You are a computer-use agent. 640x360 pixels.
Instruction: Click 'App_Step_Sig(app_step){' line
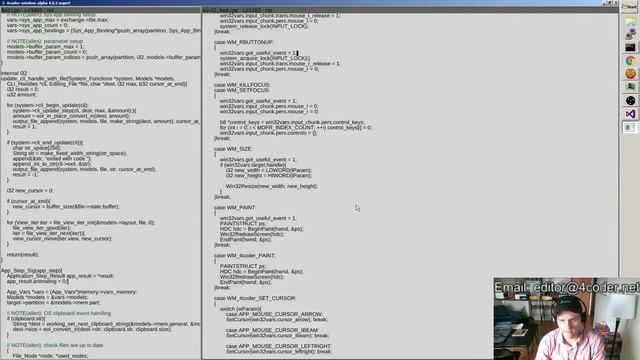pyautogui.click(x=32, y=271)
